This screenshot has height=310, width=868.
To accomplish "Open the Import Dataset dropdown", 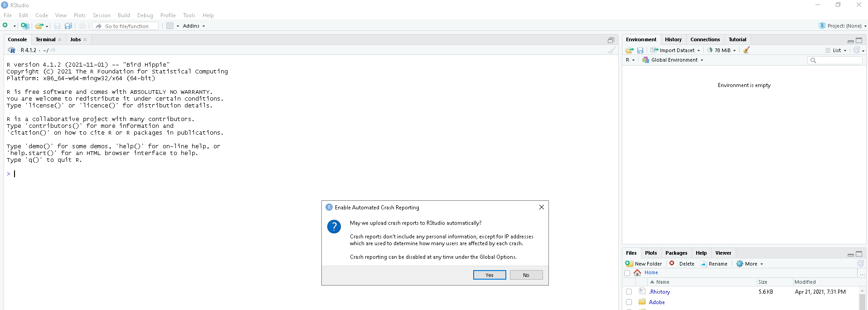I will tap(675, 50).
